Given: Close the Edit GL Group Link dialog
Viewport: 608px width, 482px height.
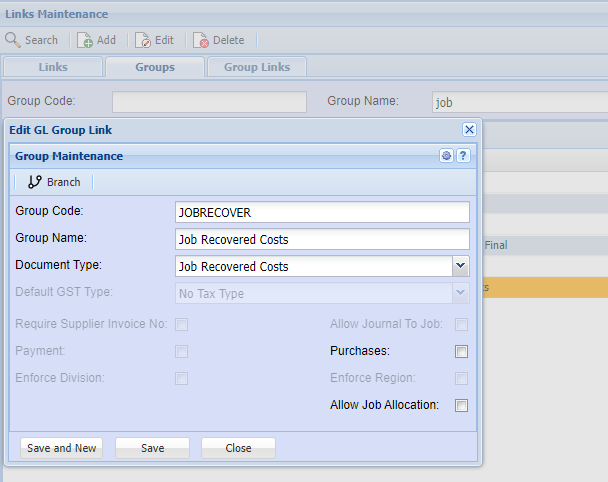Looking at the screenshot, I should (469, 130).
